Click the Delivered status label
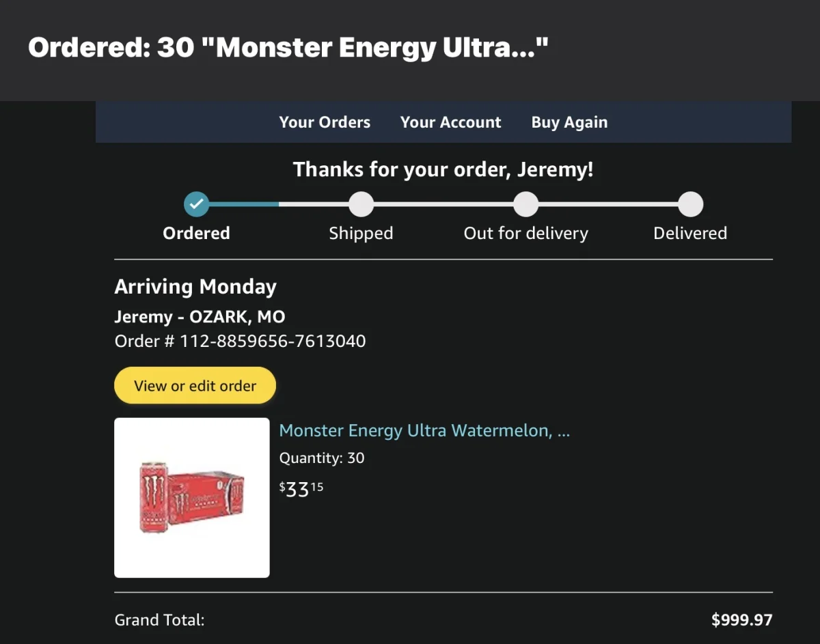Image resolution: width=820 pixels, height=644 pixels. click(690, 233)
